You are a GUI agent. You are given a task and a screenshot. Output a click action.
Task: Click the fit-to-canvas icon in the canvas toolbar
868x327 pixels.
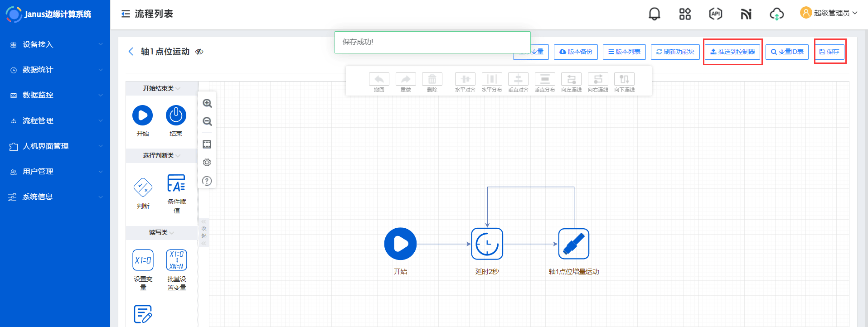point(207,144)
